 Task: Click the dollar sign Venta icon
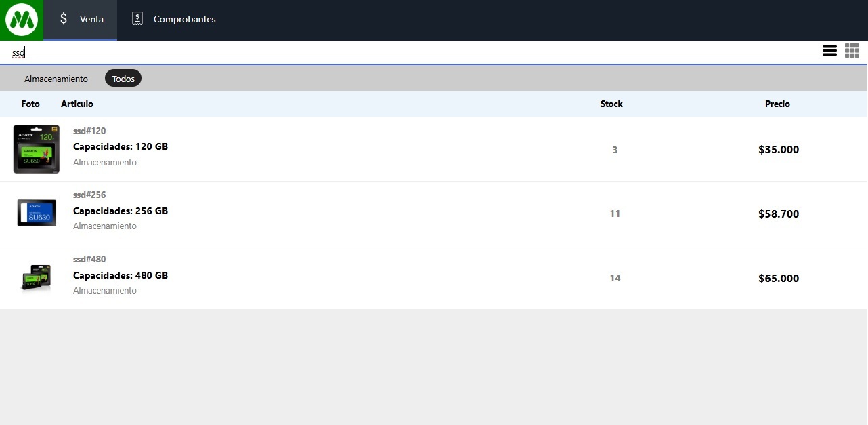pyautogui.click(x=64, y=19)
